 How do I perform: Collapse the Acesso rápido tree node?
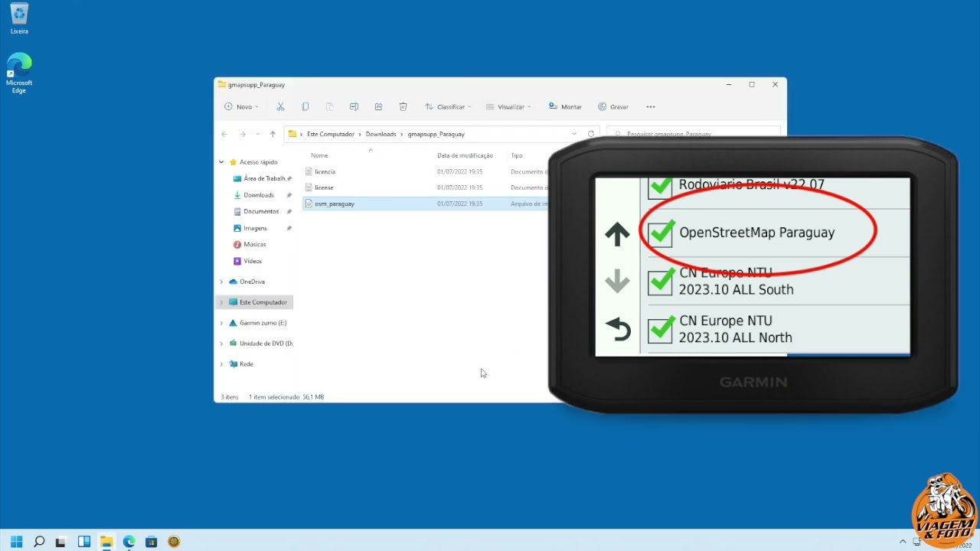[221, 162]
